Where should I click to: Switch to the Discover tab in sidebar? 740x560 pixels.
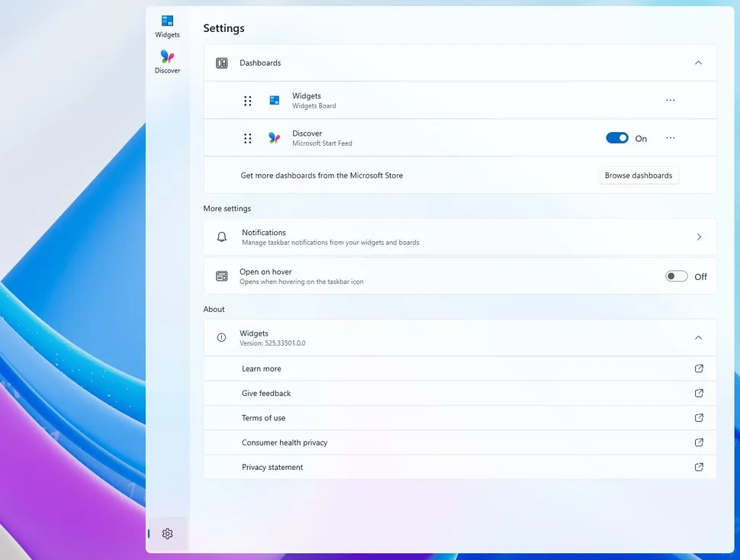click(167, 60)
